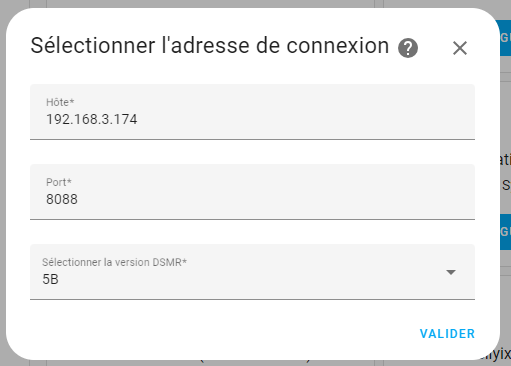The height and width of the screenshot is (366, 511).
Task: Click the DSMR dropdown arrow
Action: [x=451, y=272]
